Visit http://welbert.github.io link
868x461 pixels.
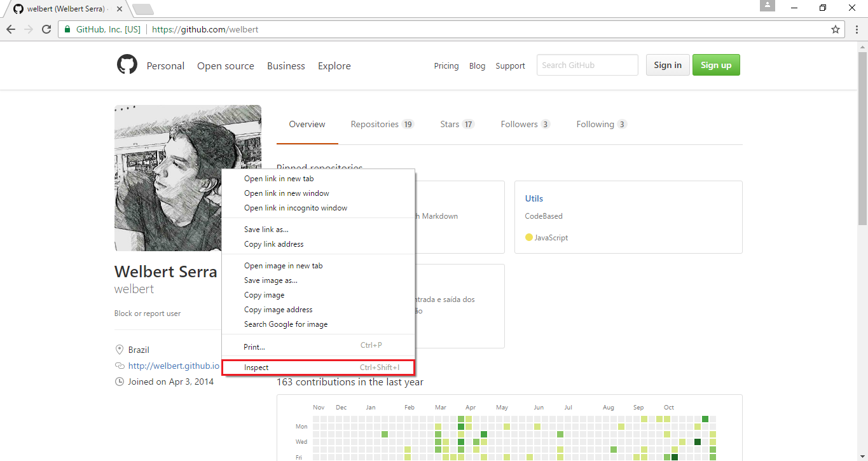(174, 366)
